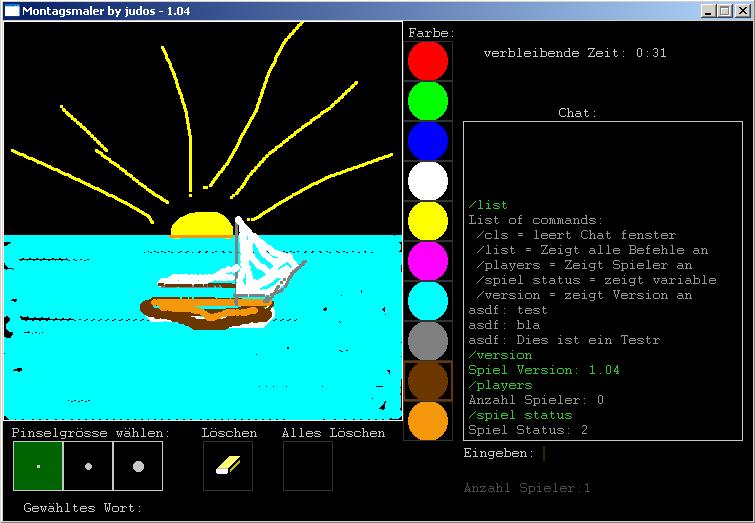Viewport: 755px width, 523px height.
Task: Choose the brown color circle
Action: tap(428, 380)
